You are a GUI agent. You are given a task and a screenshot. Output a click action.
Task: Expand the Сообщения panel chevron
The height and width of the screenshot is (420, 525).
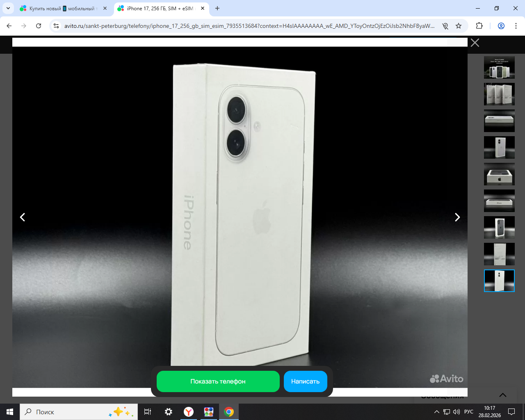tap(503, 395)
